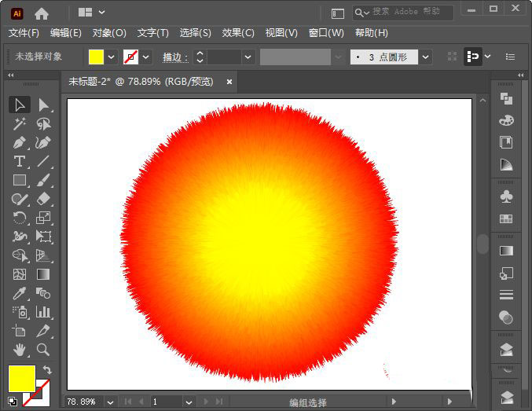
Task: Expand the 3 点圆形 brush dropdown
Action: click(x=425, y=57)
